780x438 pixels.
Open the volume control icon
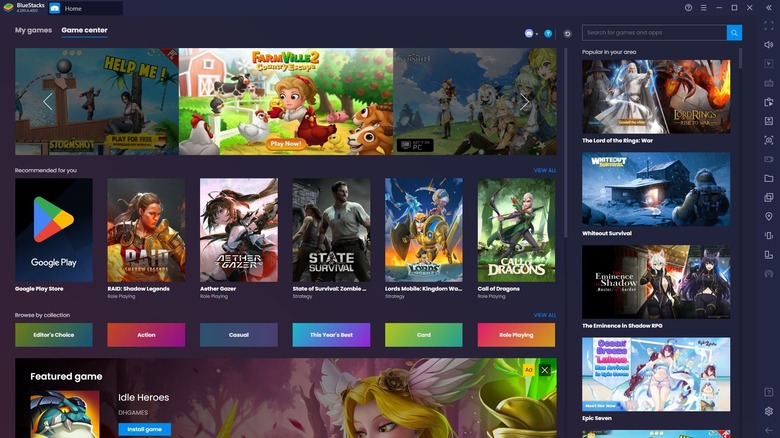[x=769, y=45]
